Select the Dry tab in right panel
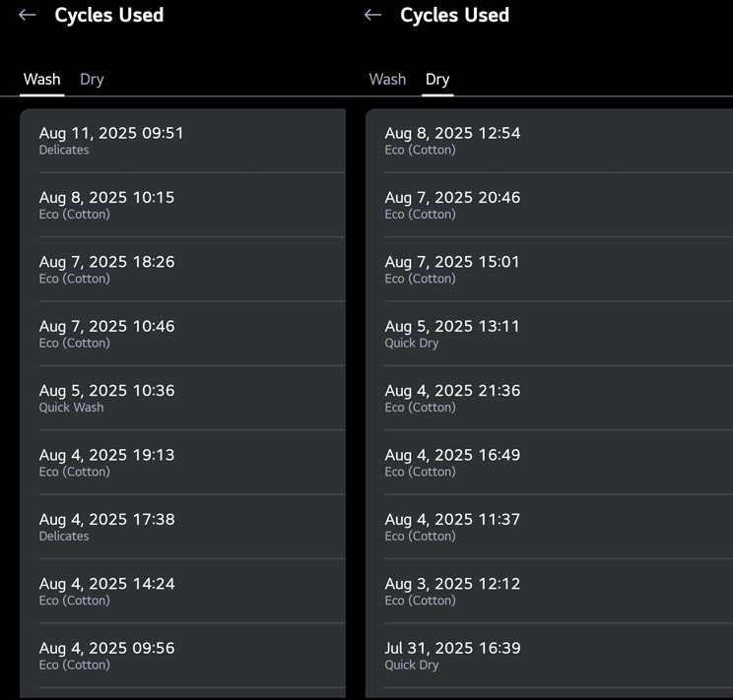The image size is (733, 700). point(437,80)
